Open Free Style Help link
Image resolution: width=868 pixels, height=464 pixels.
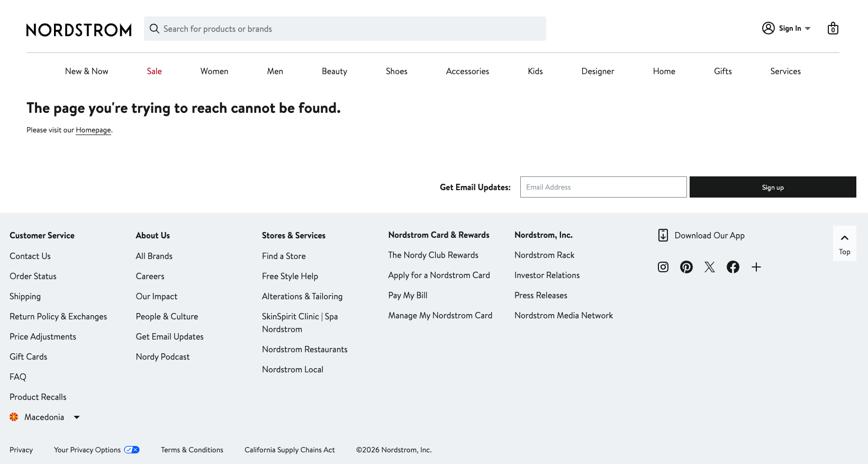click(290, 276)
